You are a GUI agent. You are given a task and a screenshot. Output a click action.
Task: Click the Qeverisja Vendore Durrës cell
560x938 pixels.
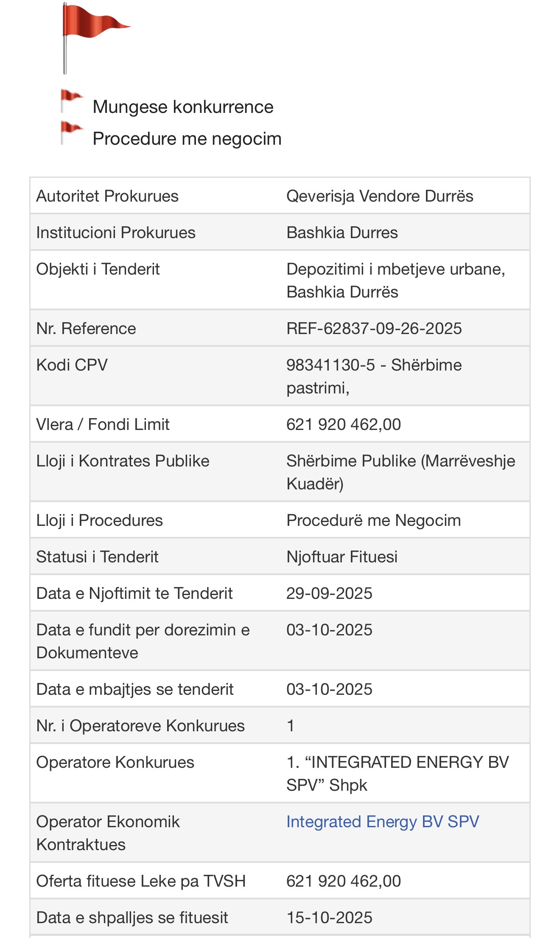tap(380, 196)
